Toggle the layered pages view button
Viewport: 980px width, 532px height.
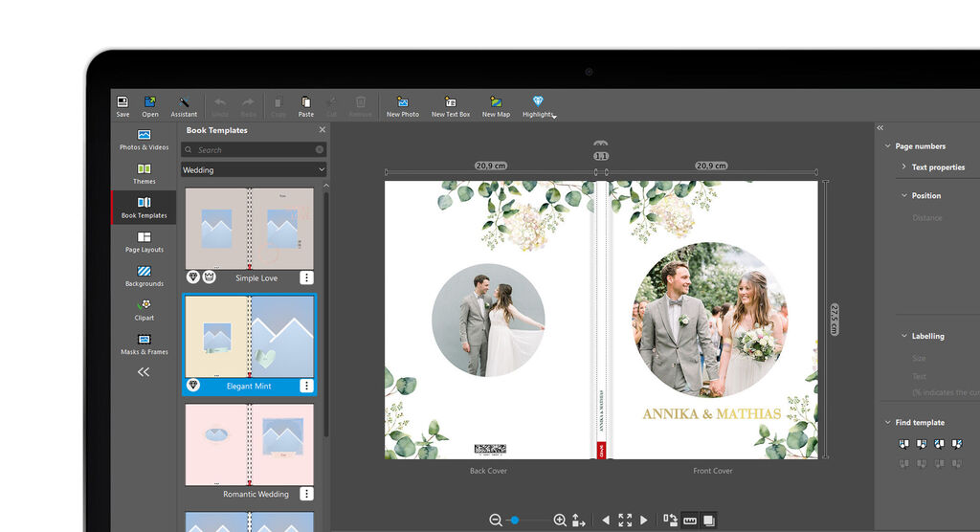coord(709,521)
